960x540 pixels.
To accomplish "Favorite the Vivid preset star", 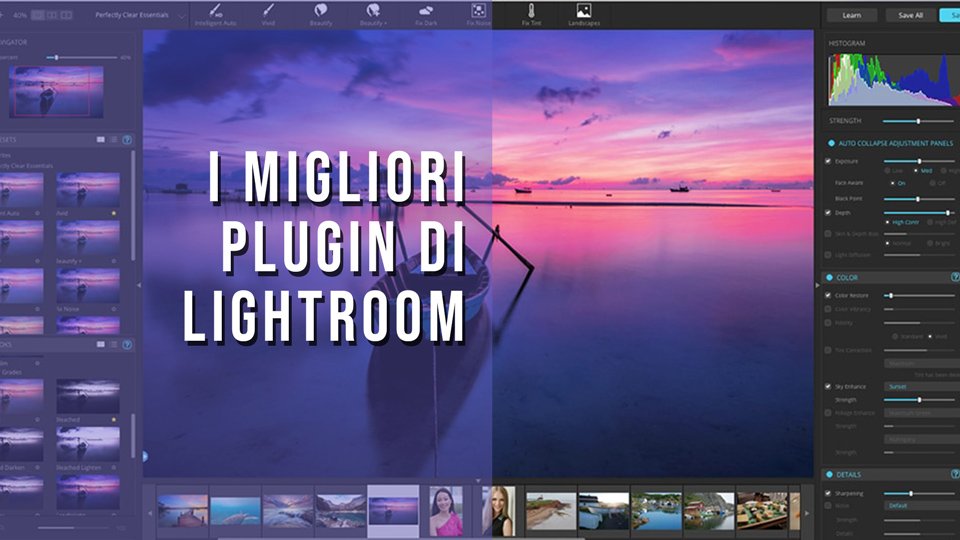I will click(114, 213).
